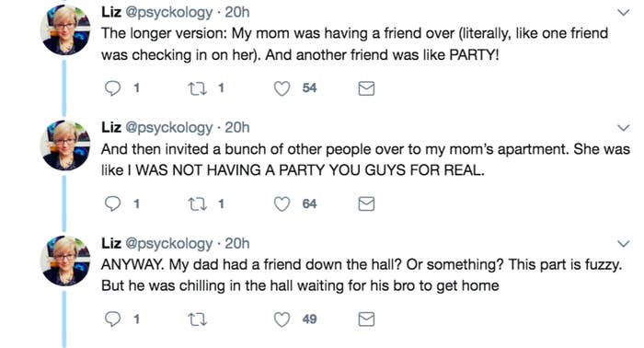
Task: Reply to the 'I WAS NOT HAVING A PARTY' tweet
Action: click(112, 203)
